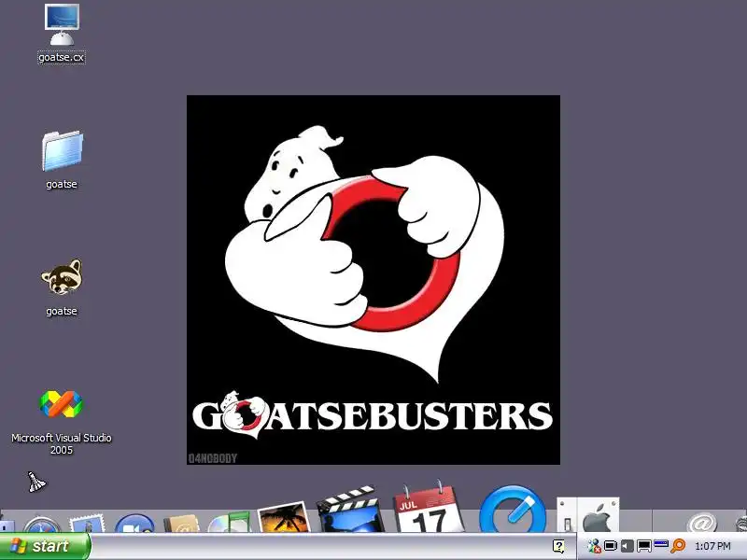747x560 pixels.
Task: Open the volume speaker tray icon
Action: pos(627,546)
